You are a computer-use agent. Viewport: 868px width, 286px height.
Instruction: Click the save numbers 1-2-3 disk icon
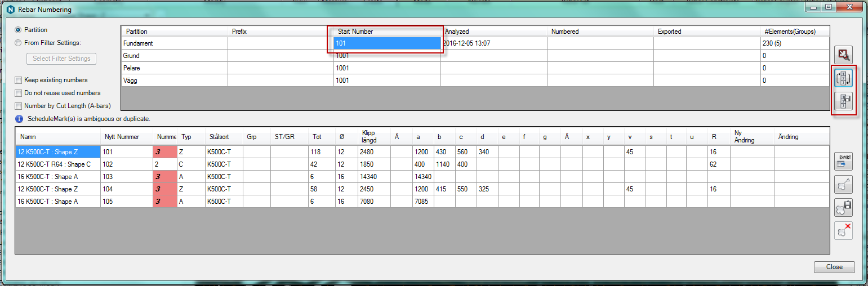click(x=843, y=101)
